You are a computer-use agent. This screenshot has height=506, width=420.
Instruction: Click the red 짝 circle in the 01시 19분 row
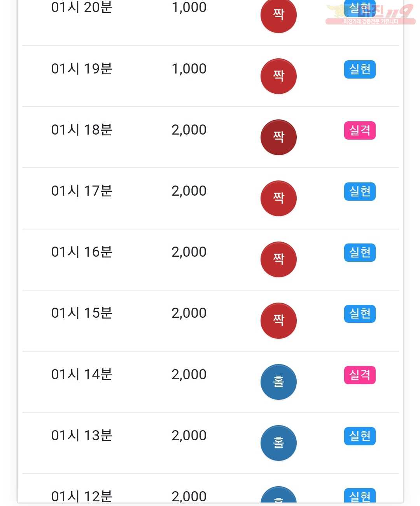point(278,76)
